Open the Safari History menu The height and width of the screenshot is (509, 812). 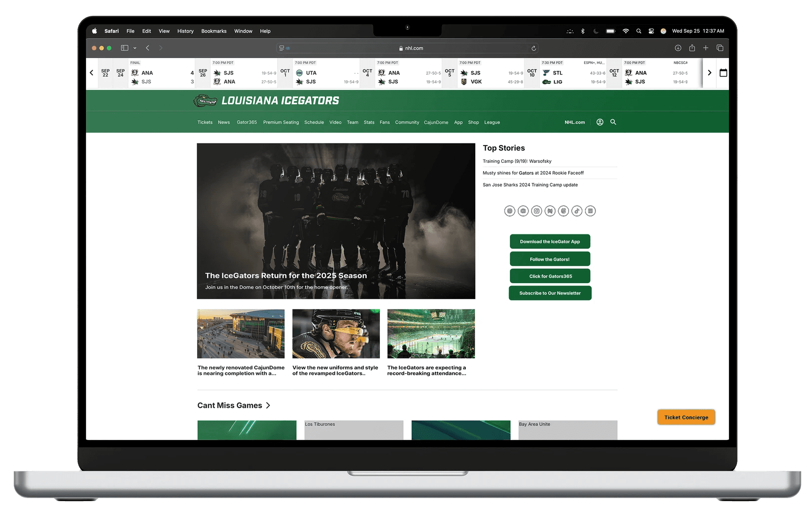click(x=185, y=31)
